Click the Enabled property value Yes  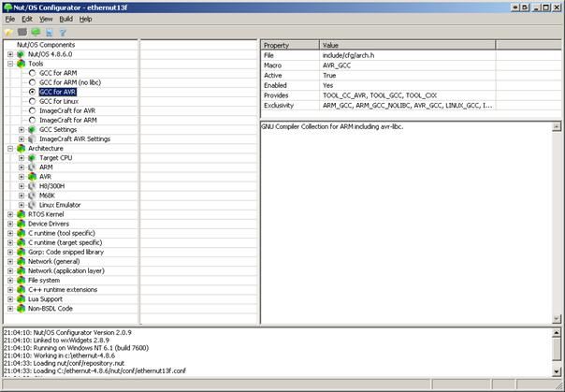(x=408, y=85)
